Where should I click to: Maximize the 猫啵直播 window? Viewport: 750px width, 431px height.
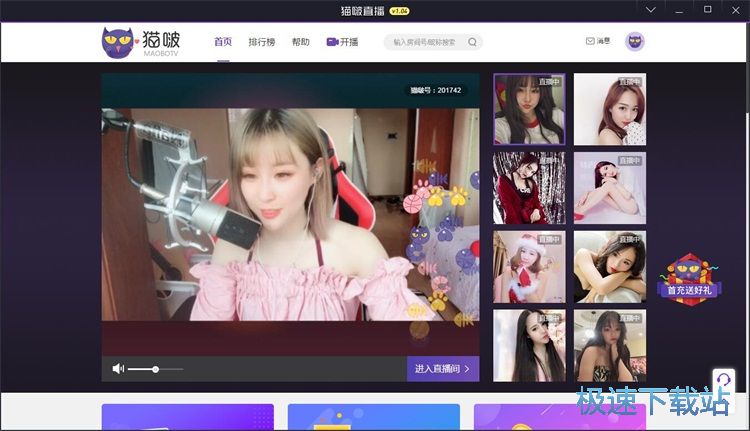coord(707,10)
